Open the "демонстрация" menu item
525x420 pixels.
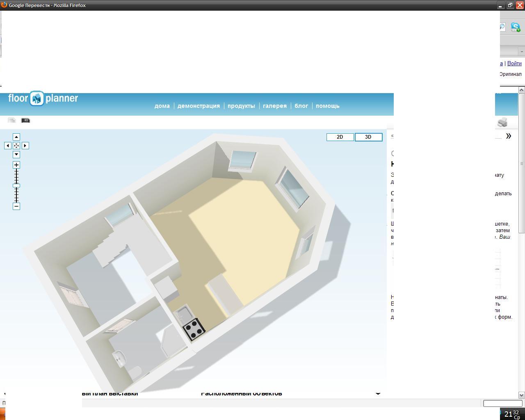point(199,106)
